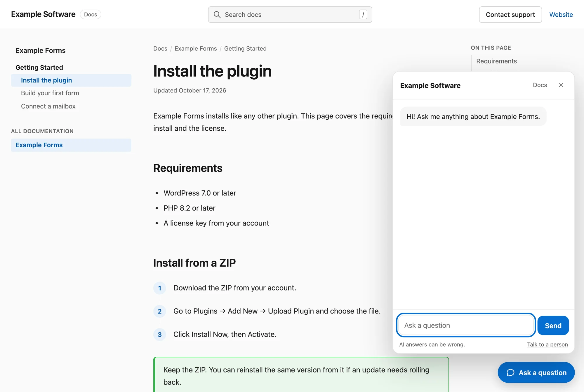Open Install the plugin in sidebar
The image size is (584, 392).
[71, 80]
